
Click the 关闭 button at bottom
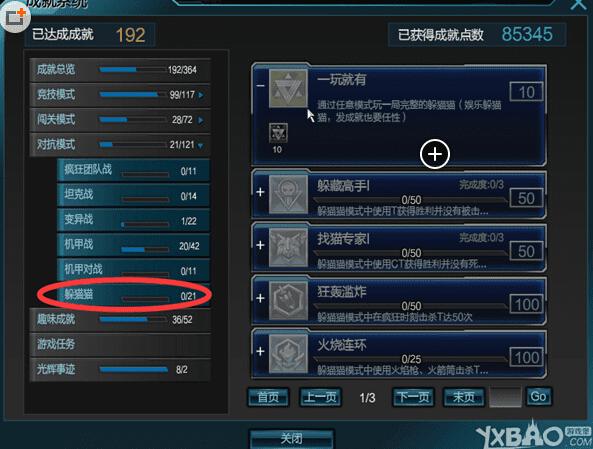point(292,439)
